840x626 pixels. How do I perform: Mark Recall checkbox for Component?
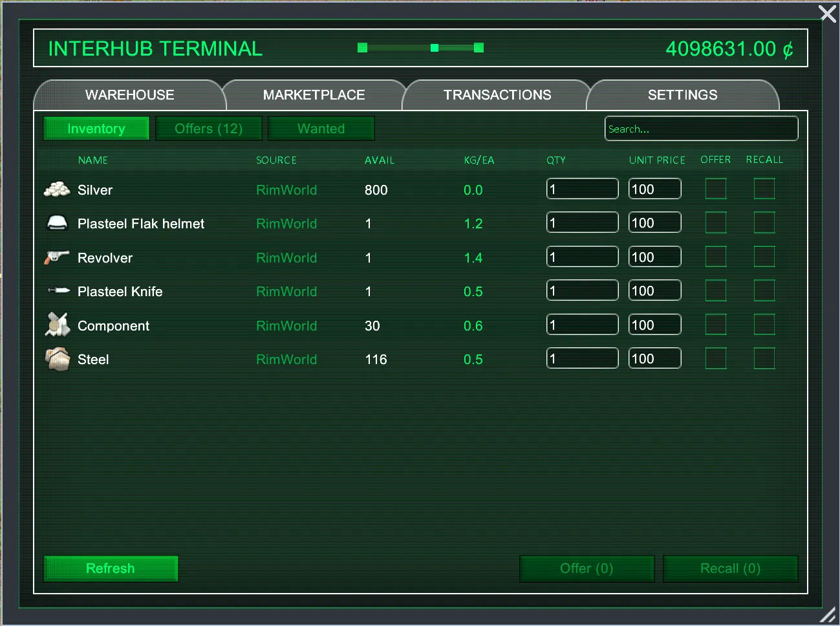pyautogui.click(x=764, y=325)
